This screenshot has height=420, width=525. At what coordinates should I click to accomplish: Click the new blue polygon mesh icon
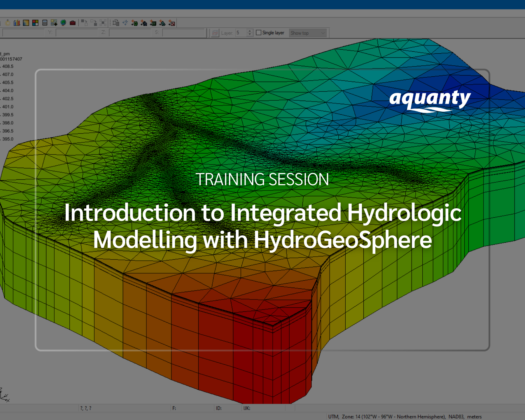coord(144,23)
